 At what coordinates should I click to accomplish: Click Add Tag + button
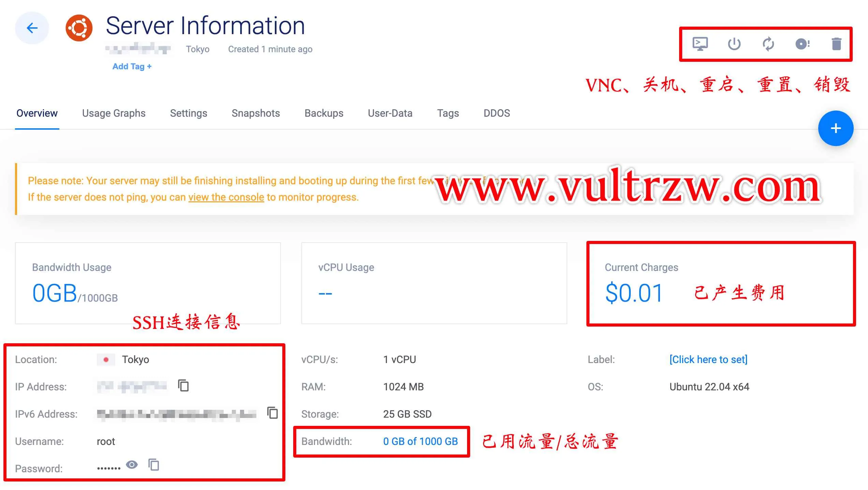point(132,66)
